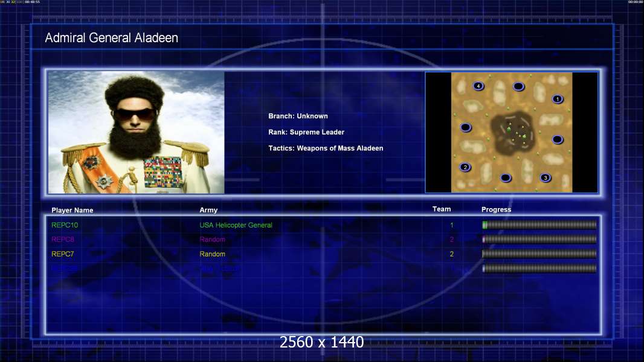Select start position 2 on the minimap
This screenshot has height=362, width=644.
465,167
